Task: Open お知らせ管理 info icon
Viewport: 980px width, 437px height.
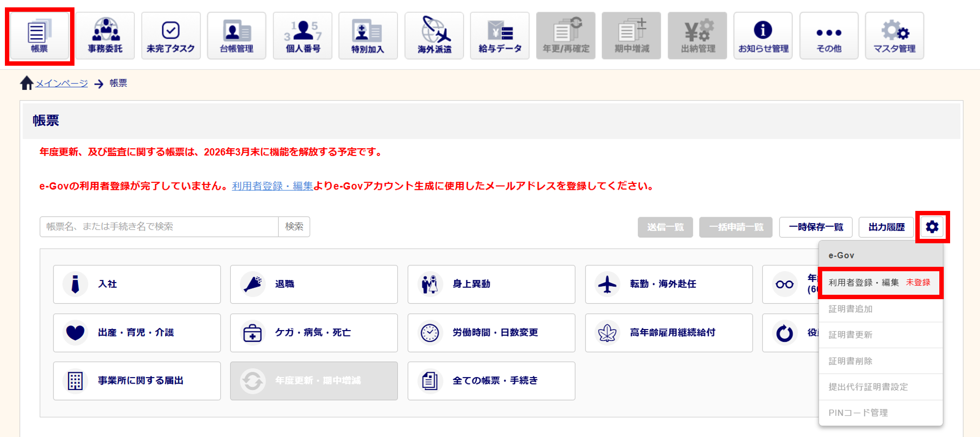Action: 763,36
